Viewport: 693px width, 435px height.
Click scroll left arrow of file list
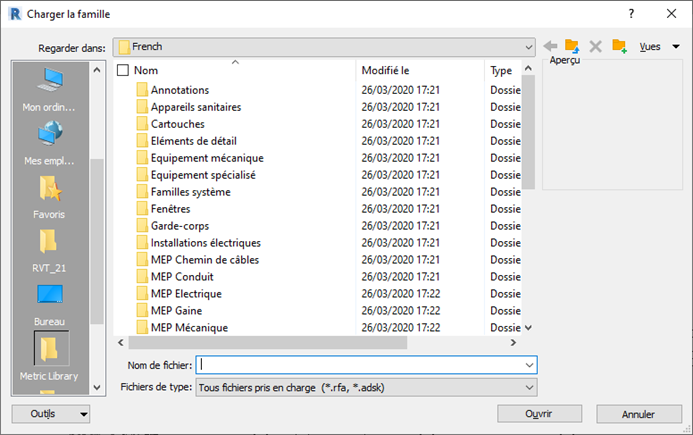[x=121, y=343]
